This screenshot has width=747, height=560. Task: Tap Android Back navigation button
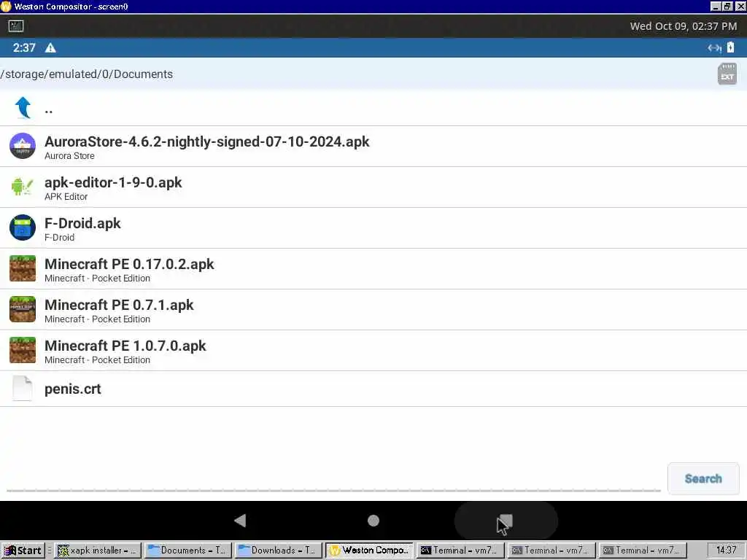[240, 521]
